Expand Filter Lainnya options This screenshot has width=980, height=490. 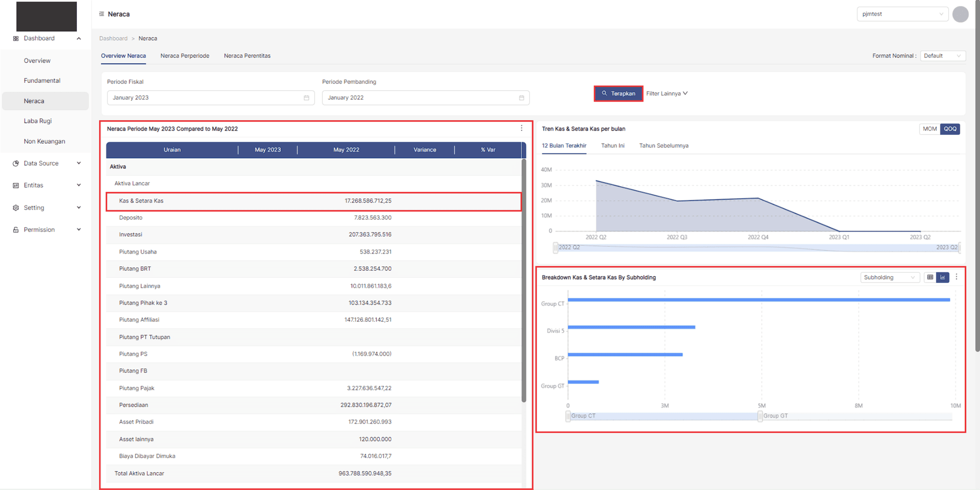[x=666, y=94]
